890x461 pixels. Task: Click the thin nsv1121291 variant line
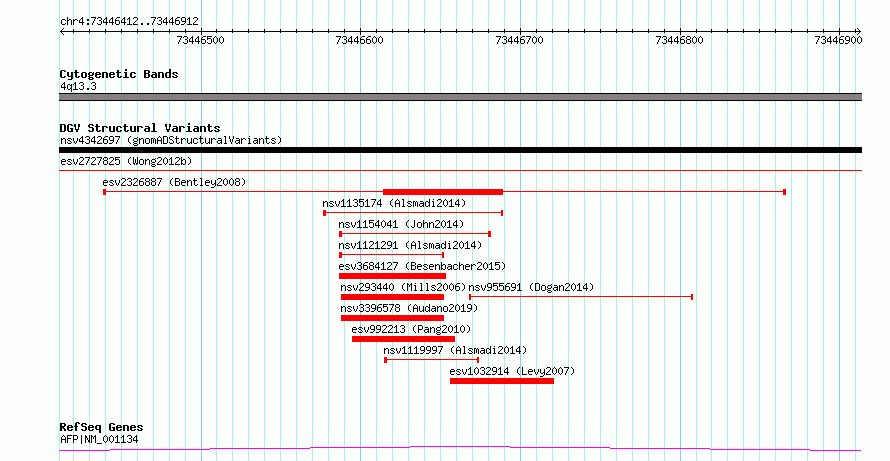click(391, 255)
